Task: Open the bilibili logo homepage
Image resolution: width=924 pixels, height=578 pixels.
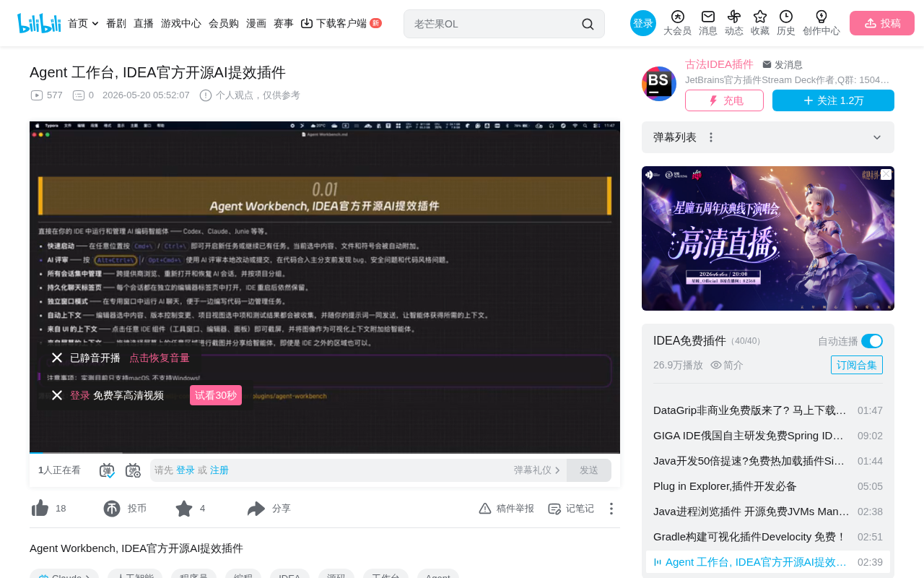Action: point(39,23)
